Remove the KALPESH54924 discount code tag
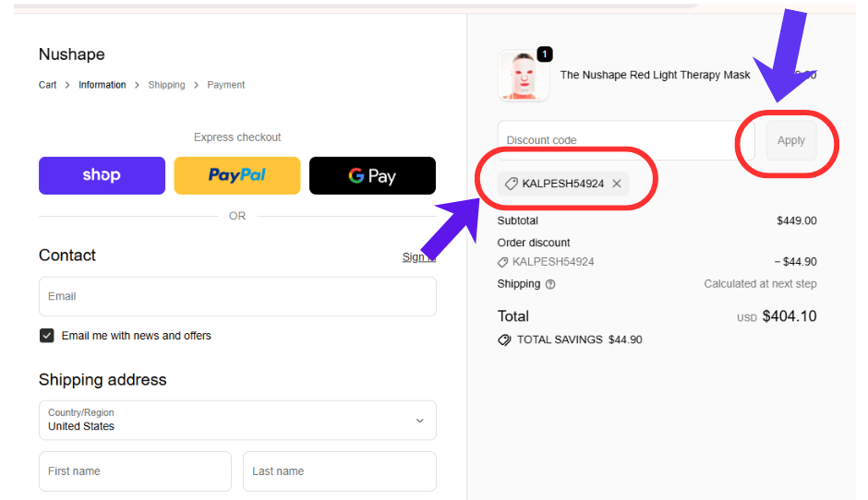 click(x=617, y=184)
